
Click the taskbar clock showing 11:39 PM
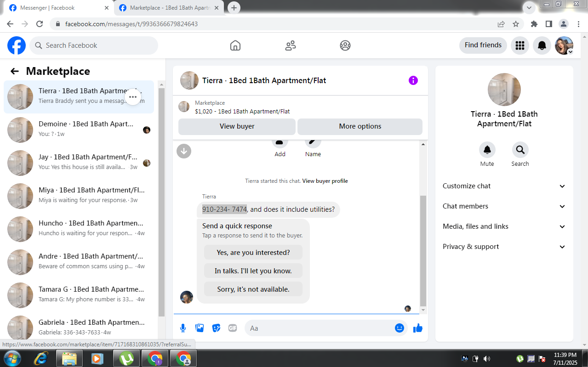[565, 358]
